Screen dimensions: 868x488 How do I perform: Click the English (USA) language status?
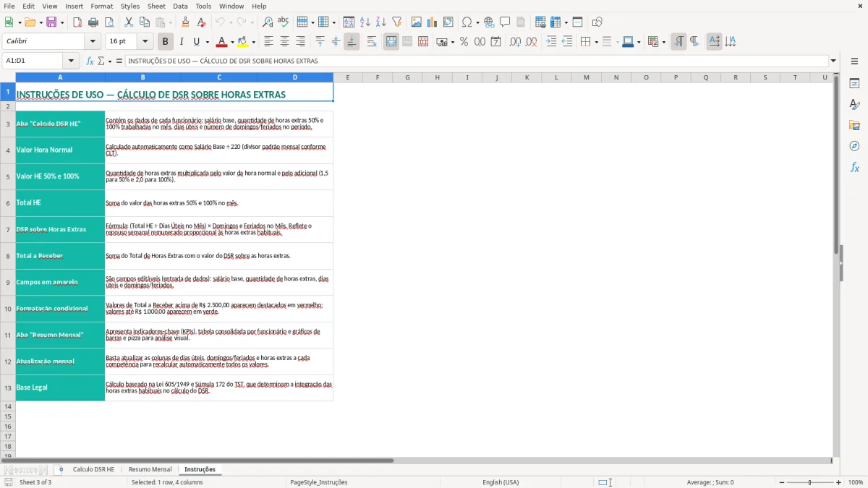point(501,482)
